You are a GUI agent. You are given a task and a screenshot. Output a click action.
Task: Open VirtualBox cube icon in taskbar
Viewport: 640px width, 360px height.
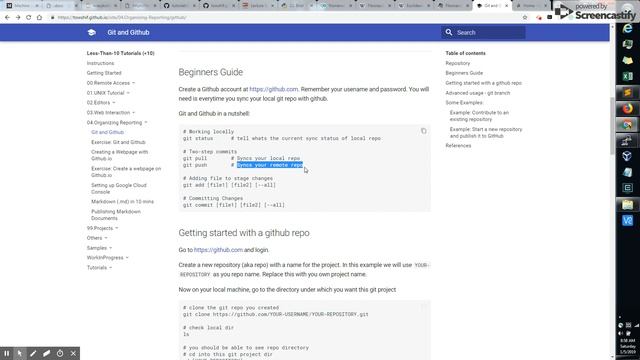[x=627, y=156]
